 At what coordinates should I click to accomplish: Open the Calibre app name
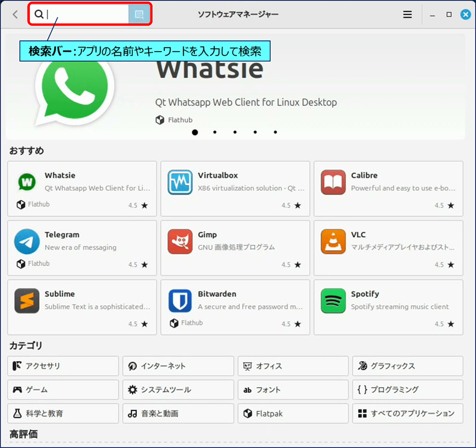pyautogui.click(x=364, y=176)
